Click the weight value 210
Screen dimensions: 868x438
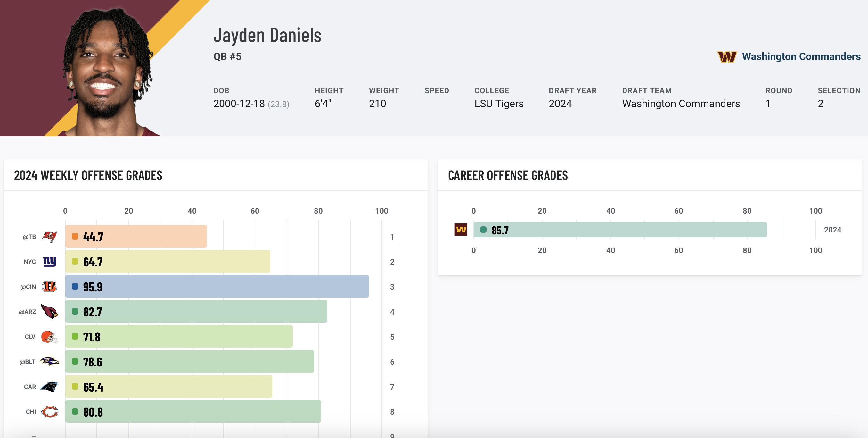[x=377, y=104]
